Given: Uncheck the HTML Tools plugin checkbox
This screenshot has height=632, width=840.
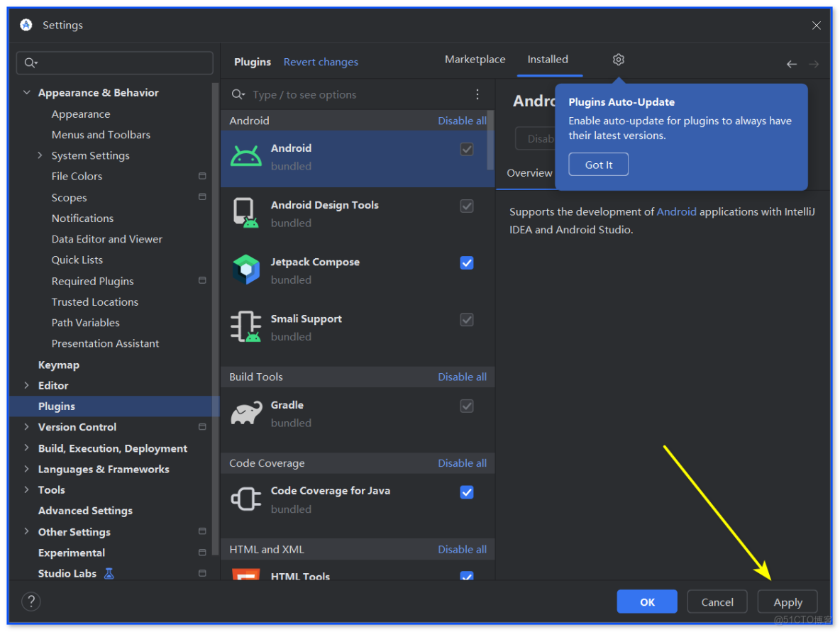Looking at the screenshot, I should click(467, 577).
